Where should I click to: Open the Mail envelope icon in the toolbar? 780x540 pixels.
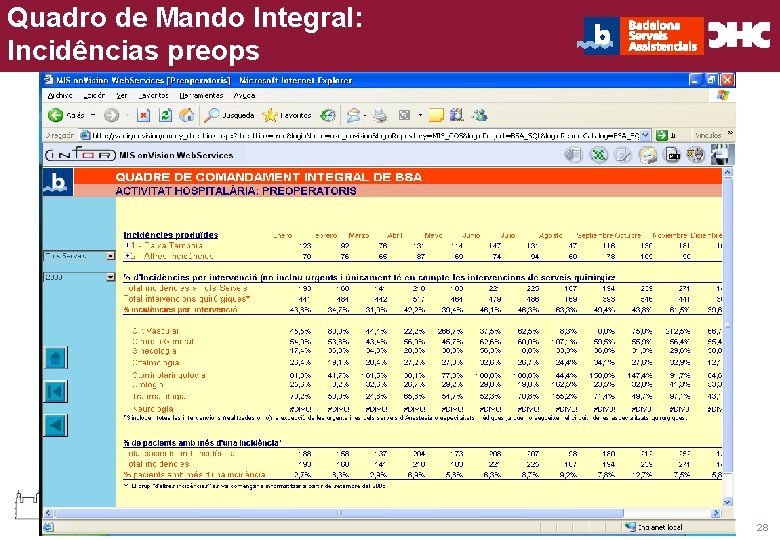[353, 115]
